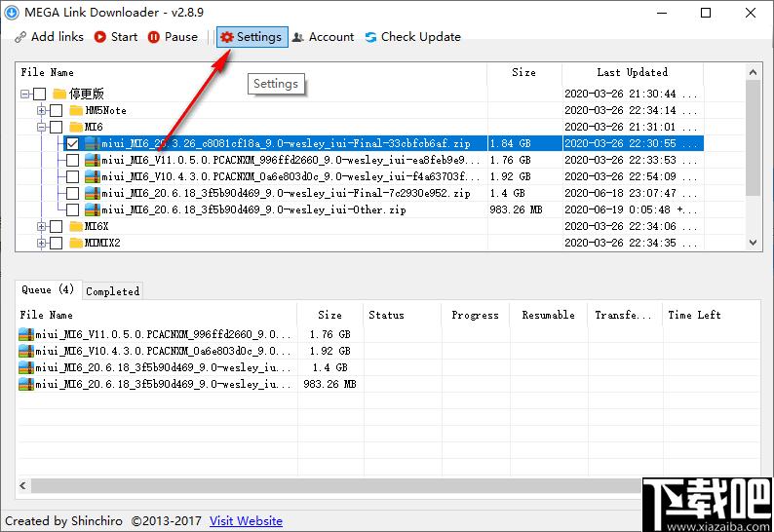Click zip icon of 1.4 GB queue item
This screenshot has width=774, height=532.
(26, 367)
